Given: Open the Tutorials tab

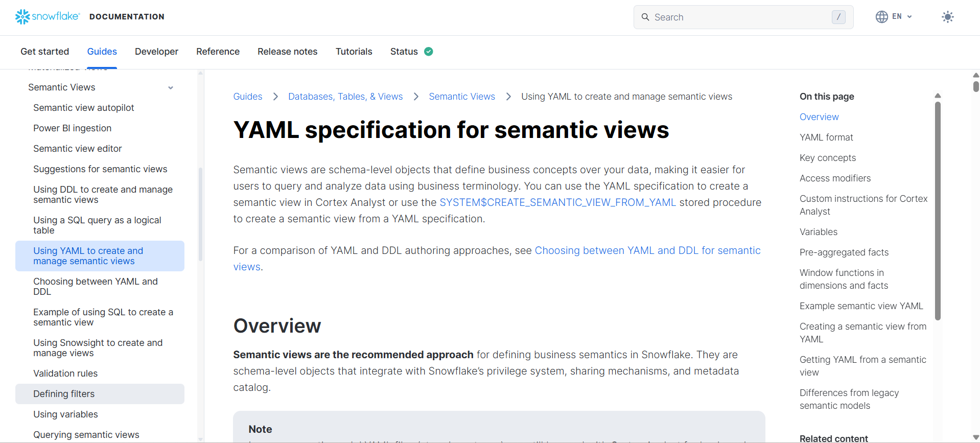Looking at the screenshot, I should pos(354,52).
